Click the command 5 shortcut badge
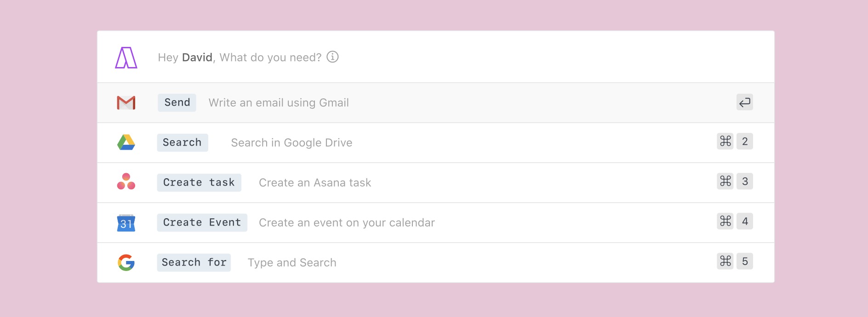Image resolution: width=868 pixels, height=317 pixels. [x=735, y=261]
